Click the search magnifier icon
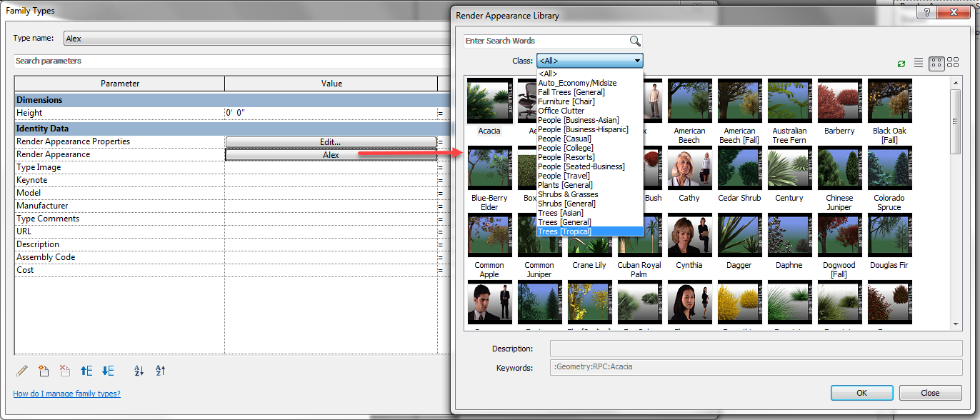Image resolution: width=980 pixels, height=420 pixels. pos(635,41)
